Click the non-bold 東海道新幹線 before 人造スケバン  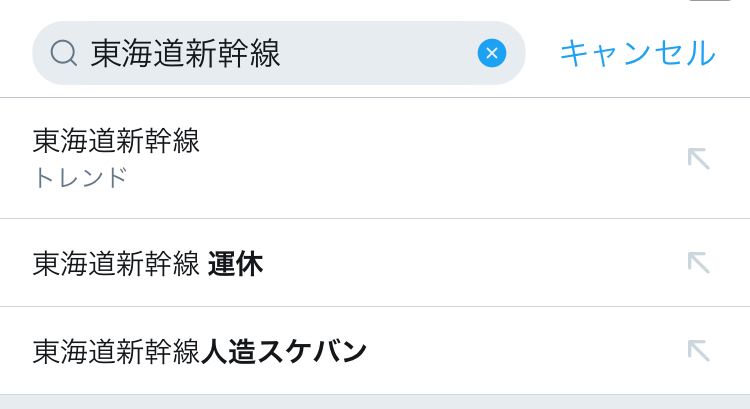coord(116,352)
